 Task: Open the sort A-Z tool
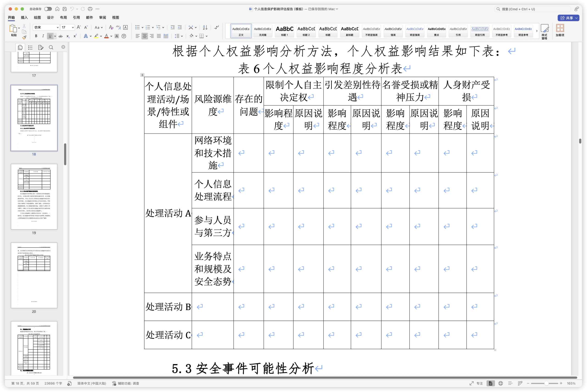205,27
